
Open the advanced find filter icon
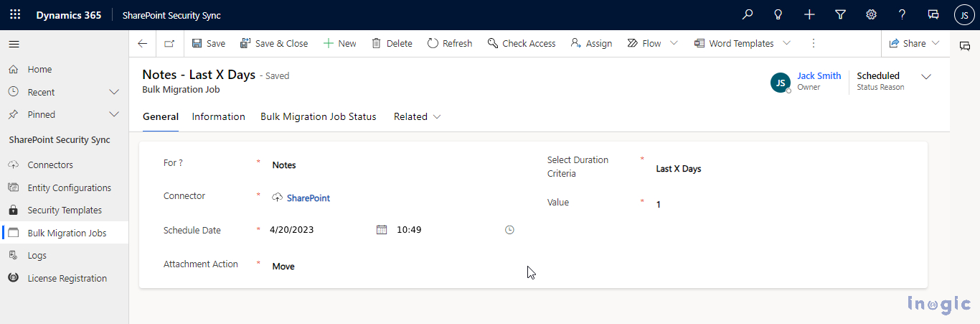tap(840, 14)
